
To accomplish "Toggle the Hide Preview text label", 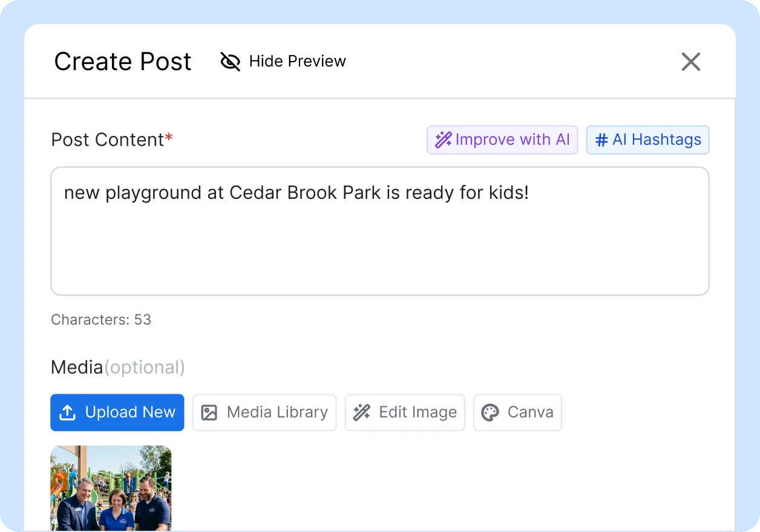I will point(297,62).
